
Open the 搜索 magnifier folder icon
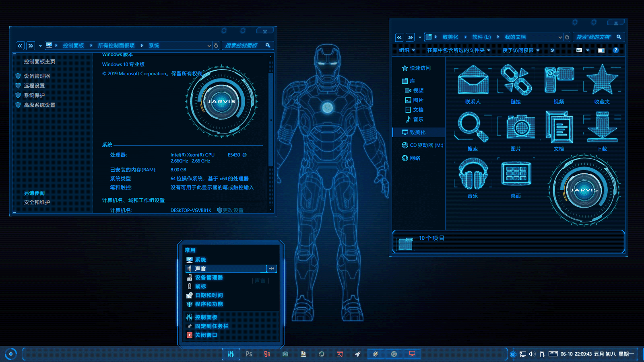coord(473,127)
